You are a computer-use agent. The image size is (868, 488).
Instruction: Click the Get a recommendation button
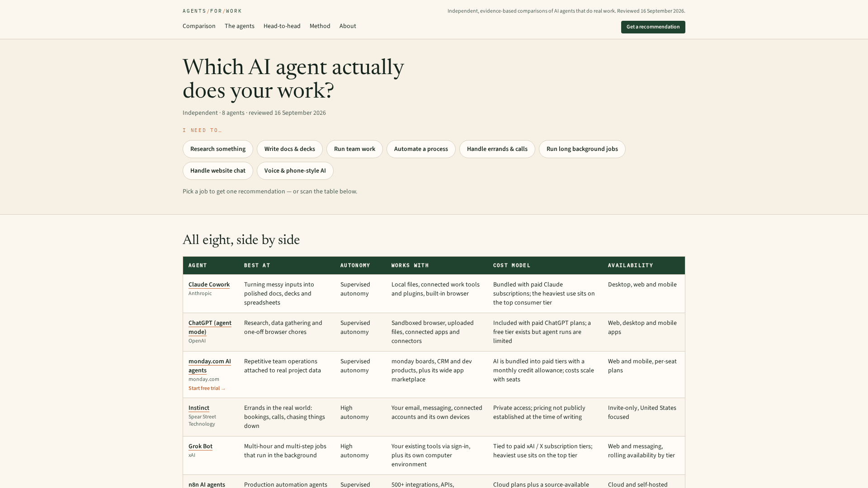pyautogui.click(x=653, y=27)
